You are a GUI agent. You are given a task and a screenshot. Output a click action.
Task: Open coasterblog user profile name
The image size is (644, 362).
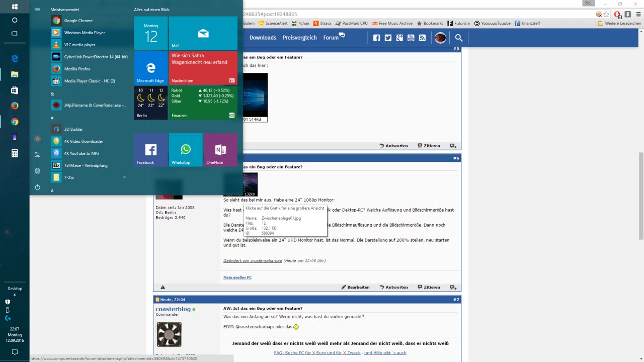[x=173, y=309]
